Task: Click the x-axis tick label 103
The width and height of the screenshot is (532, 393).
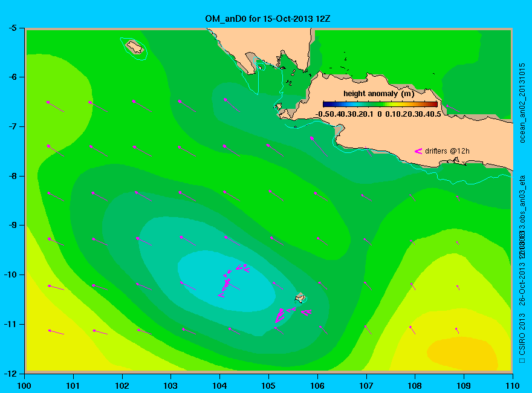Action: point(170,386)
